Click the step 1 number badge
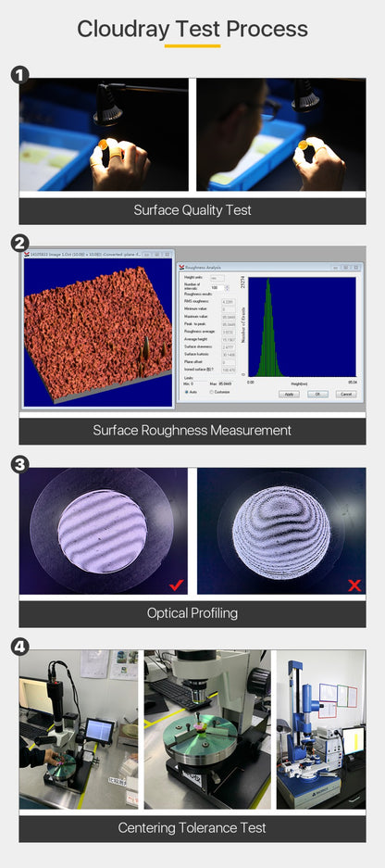This screenshot has width=385, height=868. tap(20, 74)
